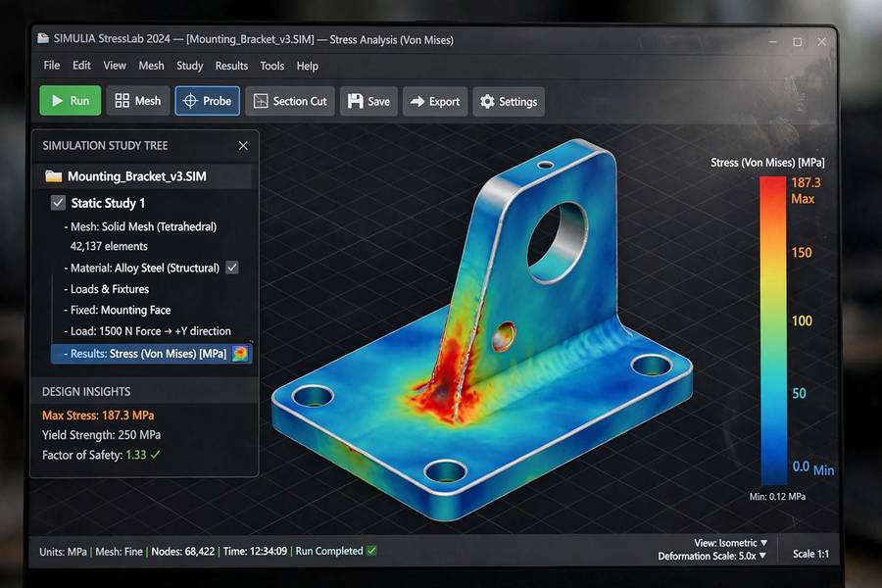Open the Help menu

(307, 66)
